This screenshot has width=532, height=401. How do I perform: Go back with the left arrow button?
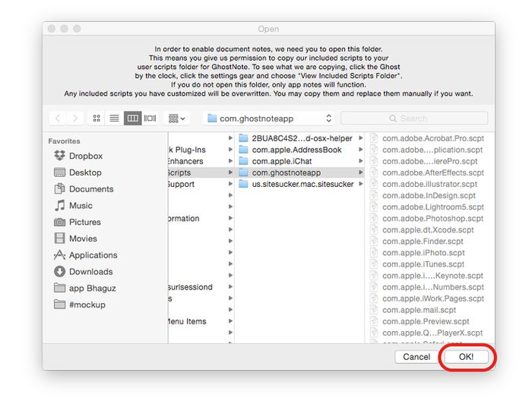(58, 118)
